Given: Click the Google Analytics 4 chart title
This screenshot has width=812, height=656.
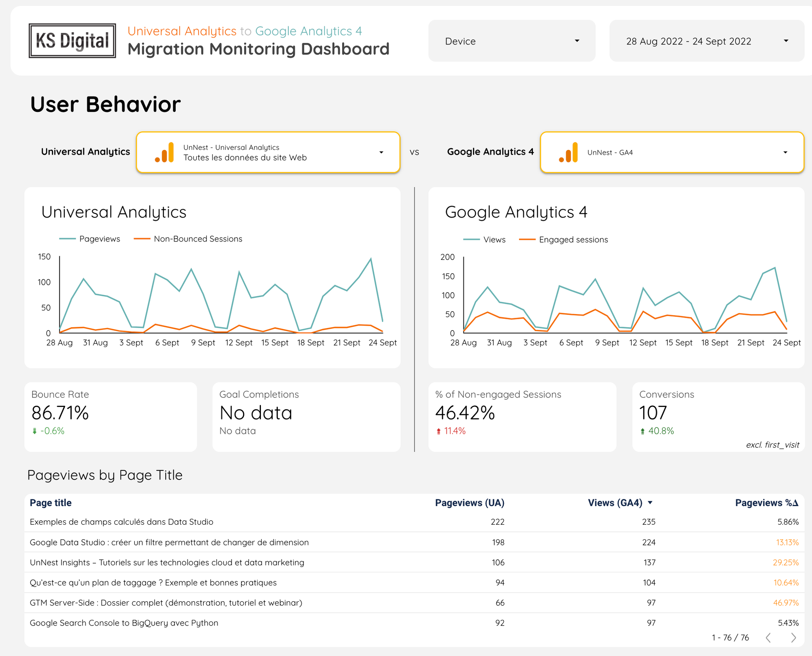Looking at the screenshot, I should click(516, 212).
